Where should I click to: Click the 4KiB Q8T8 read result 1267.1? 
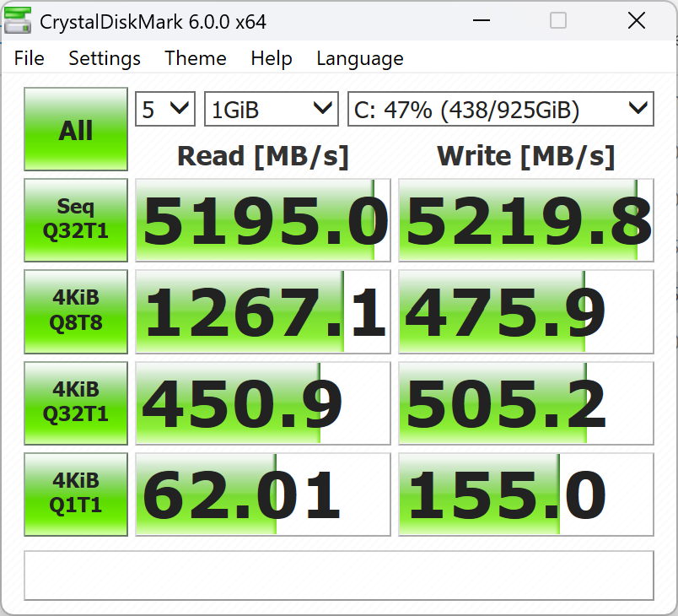[x=263, y=311]
